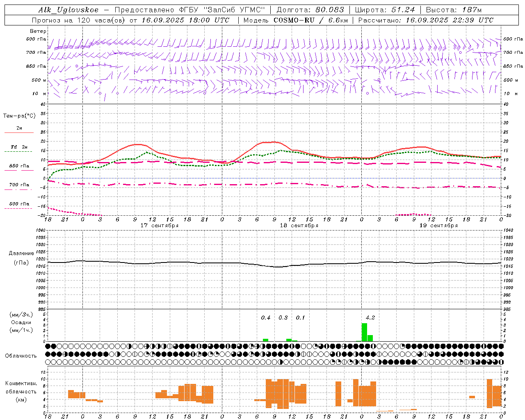The image size is (525, 420).
Task: Click the '2м' temperature legend entry
Action: pyautogui.click(x=19, y=128)
